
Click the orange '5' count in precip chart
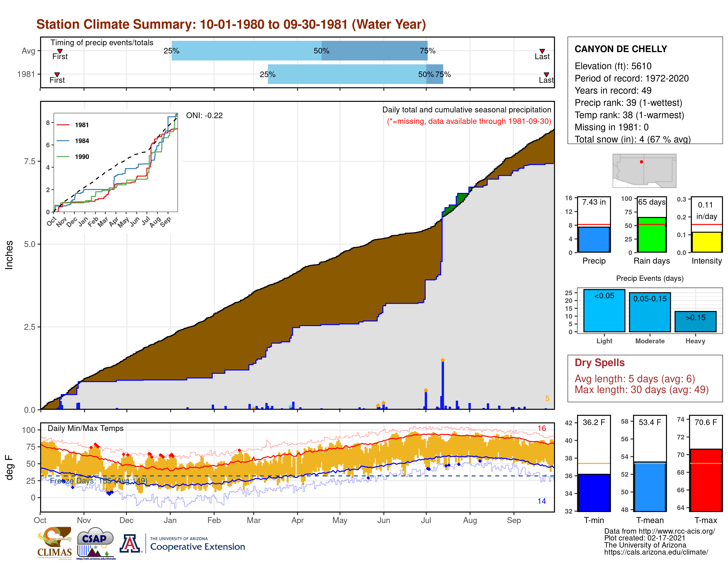click(547, 399)
